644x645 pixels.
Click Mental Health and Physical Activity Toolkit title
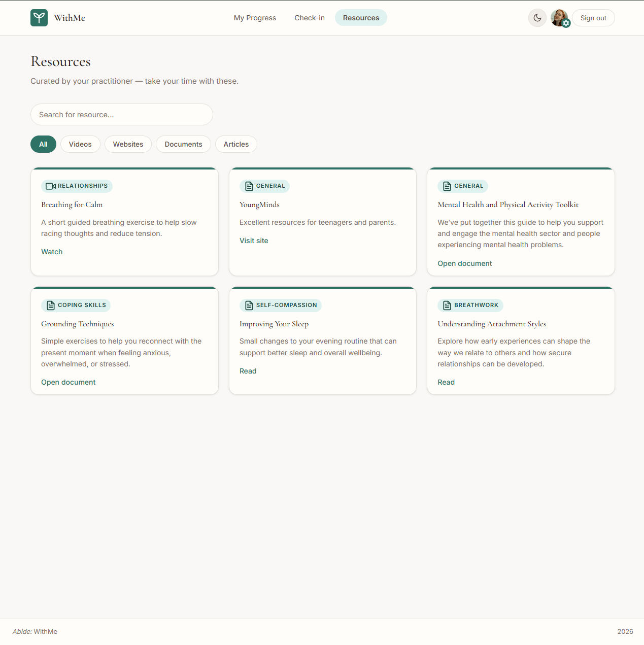(x=508, y=205)
